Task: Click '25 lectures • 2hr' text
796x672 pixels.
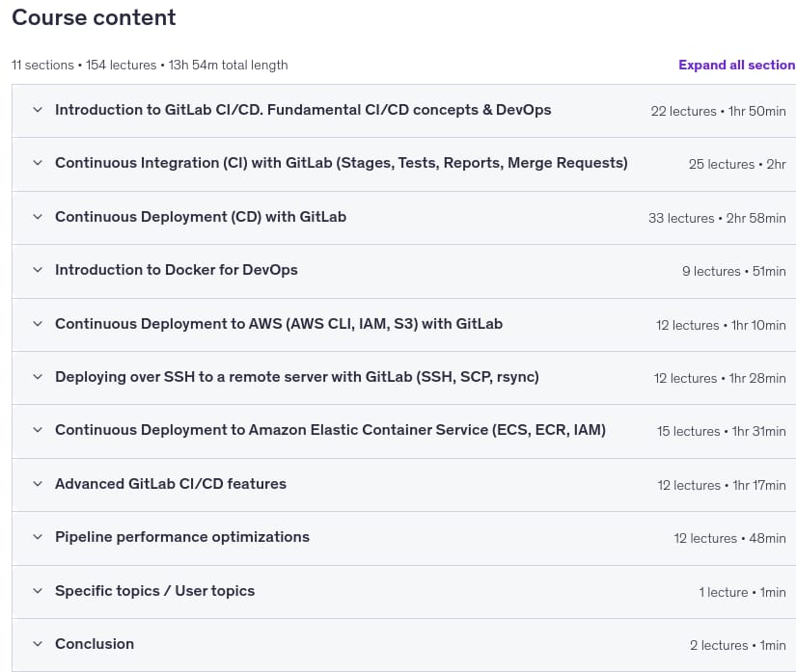Action: (737, 164)
